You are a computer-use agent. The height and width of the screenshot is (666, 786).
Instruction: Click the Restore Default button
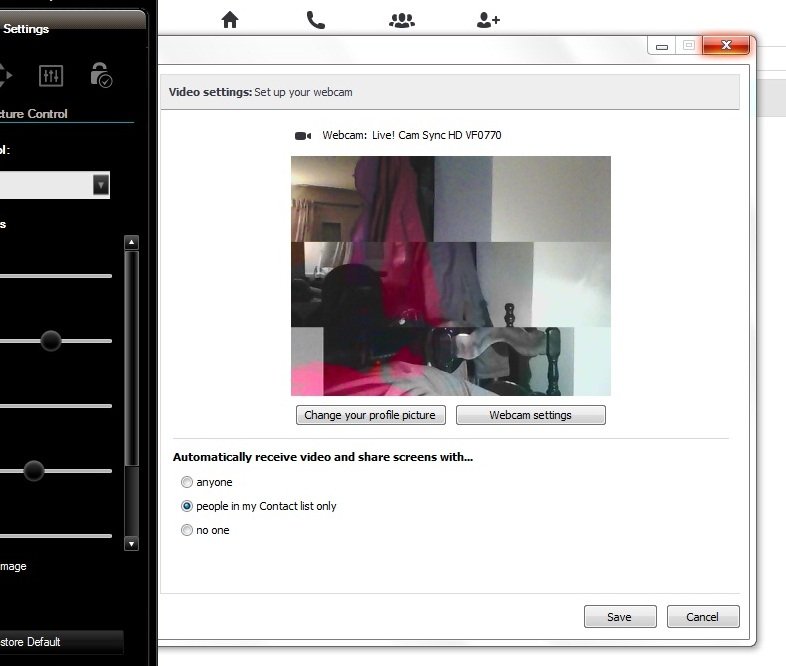point(60,642)
